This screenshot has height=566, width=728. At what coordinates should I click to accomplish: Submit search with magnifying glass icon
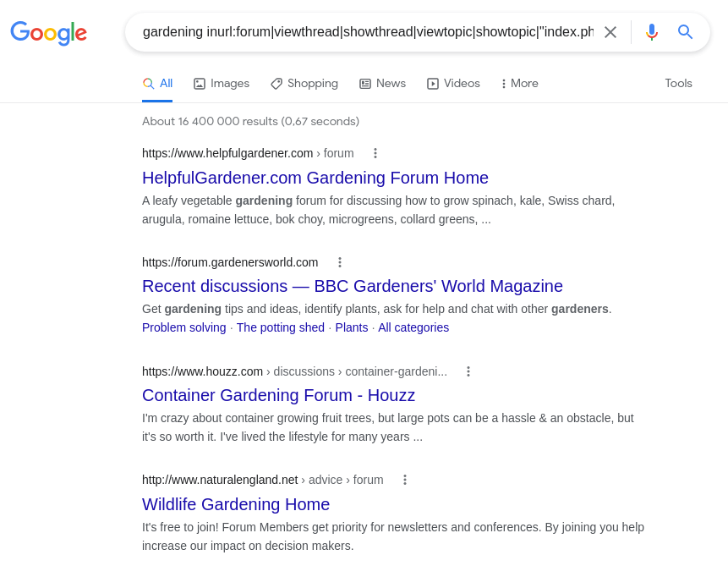click(685, 32)
